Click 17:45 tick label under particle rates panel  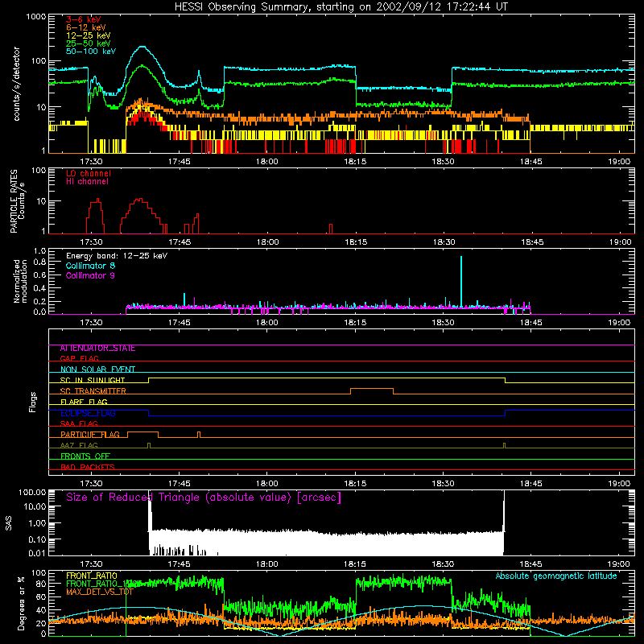(180, 242)
